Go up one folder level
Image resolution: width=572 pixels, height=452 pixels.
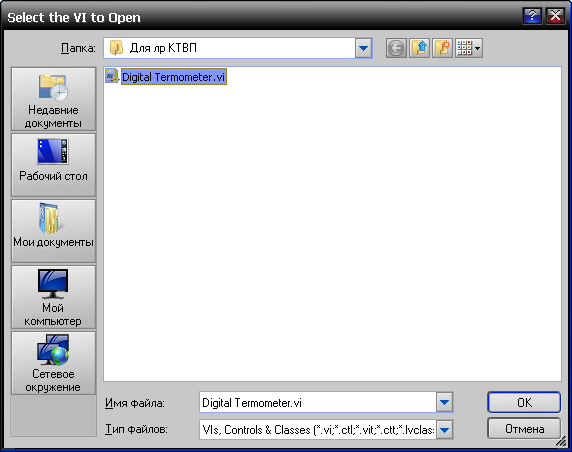pos(419,48)
